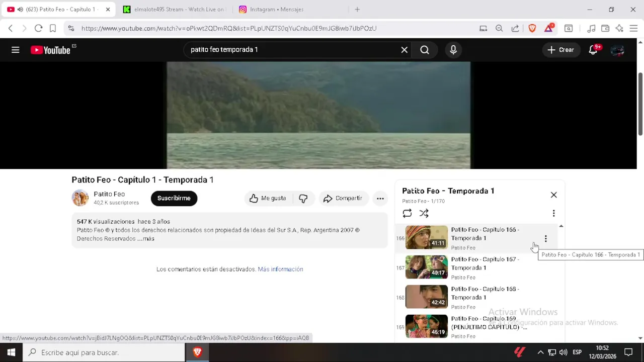Viewport: 644px width, 362px height.
Task: Go to the YouTube home logo
Action: click(x=50, y=50)
